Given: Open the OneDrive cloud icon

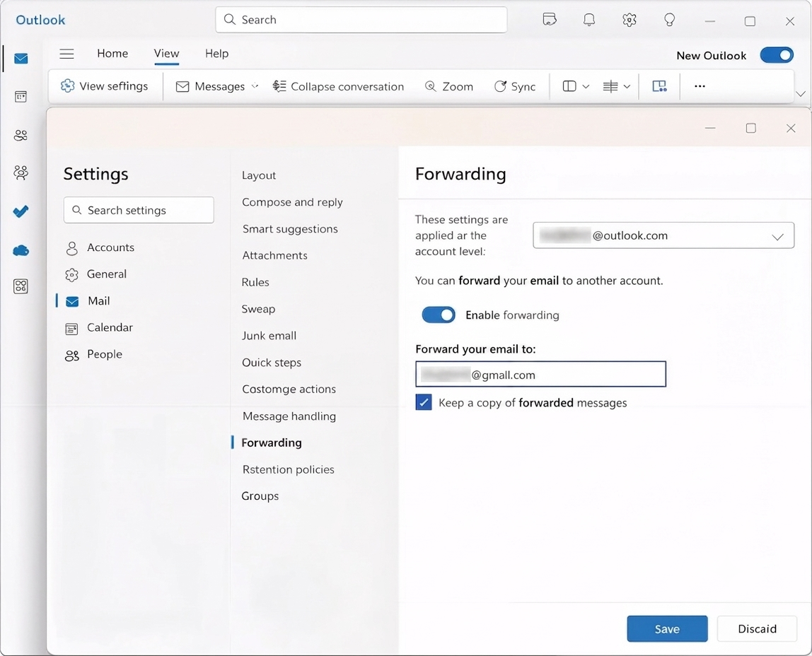Looking at the screenshot, I should click(21, 251).
